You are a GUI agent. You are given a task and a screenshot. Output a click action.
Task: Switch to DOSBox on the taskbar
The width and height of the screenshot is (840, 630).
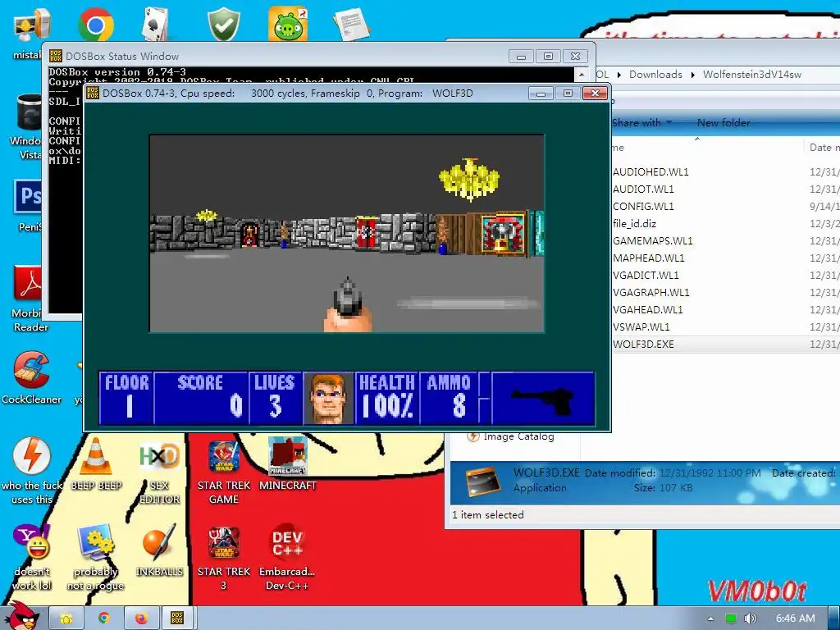click(x=177, y=619)
